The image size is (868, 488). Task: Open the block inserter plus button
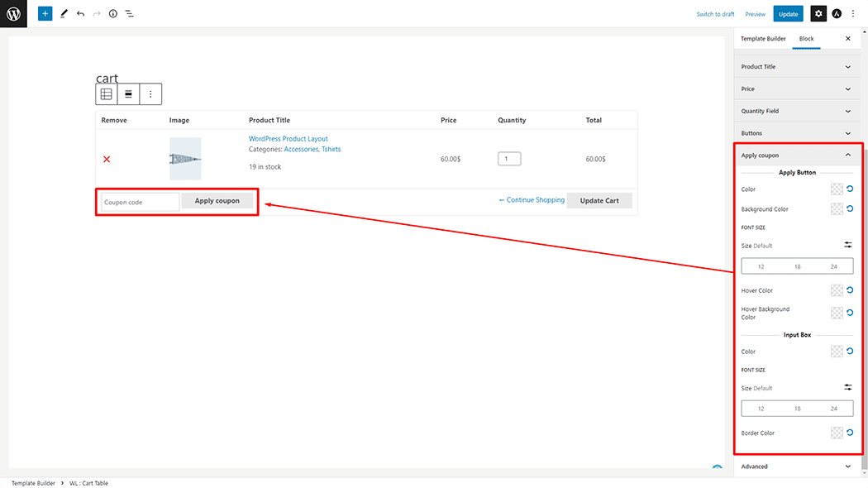coord(45,14)
